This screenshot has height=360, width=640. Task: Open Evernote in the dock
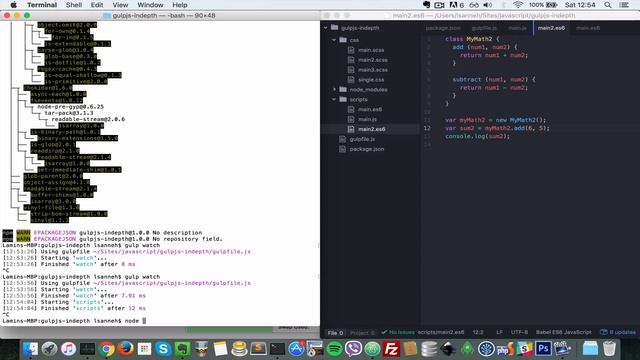point(182,349)
